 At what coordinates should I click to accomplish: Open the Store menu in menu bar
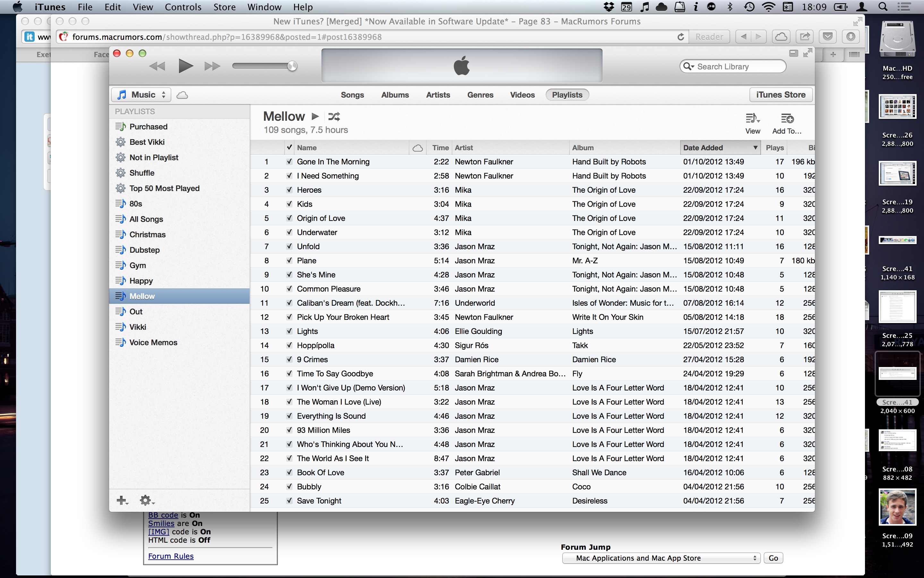(x=224, y=7)
